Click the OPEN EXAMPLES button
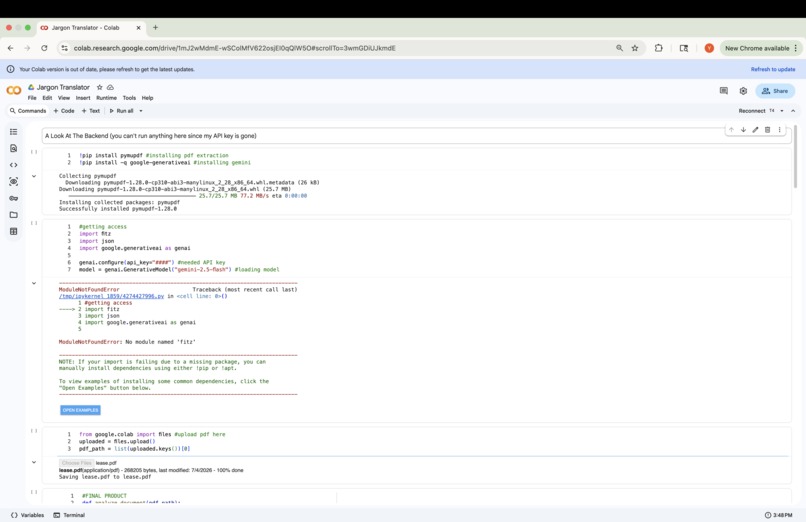The image size is (806, 522). point(80,410)
